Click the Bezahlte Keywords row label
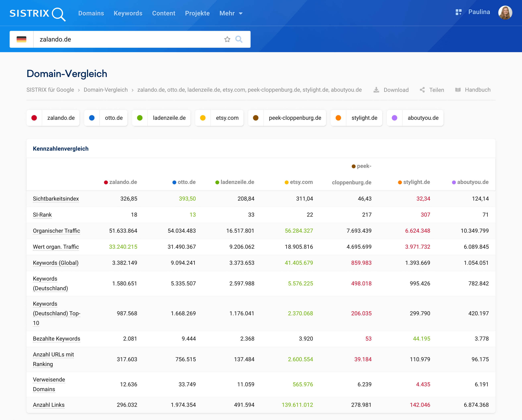 point(56,339)
